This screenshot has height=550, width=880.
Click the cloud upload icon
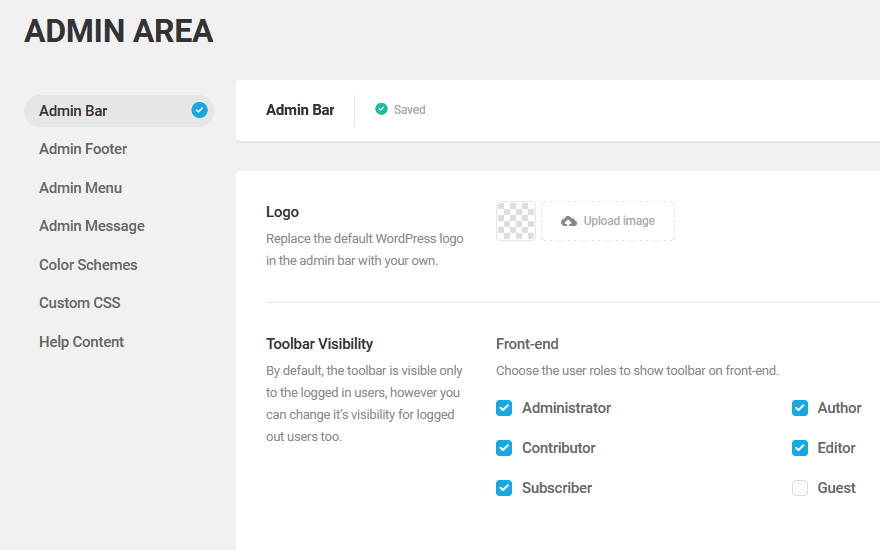pos(569,221)
